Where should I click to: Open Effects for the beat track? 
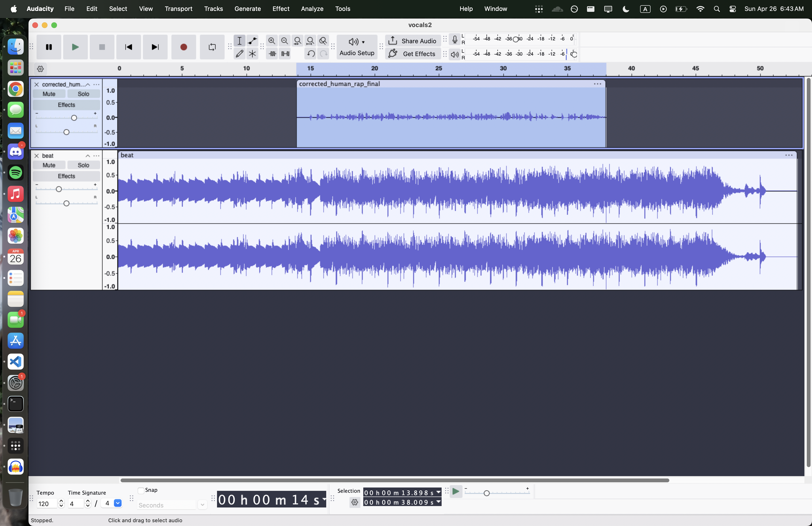[x=66, y=176]
